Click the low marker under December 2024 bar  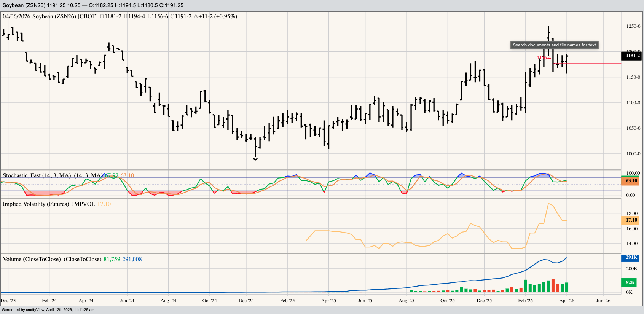[x=255, y=159]
